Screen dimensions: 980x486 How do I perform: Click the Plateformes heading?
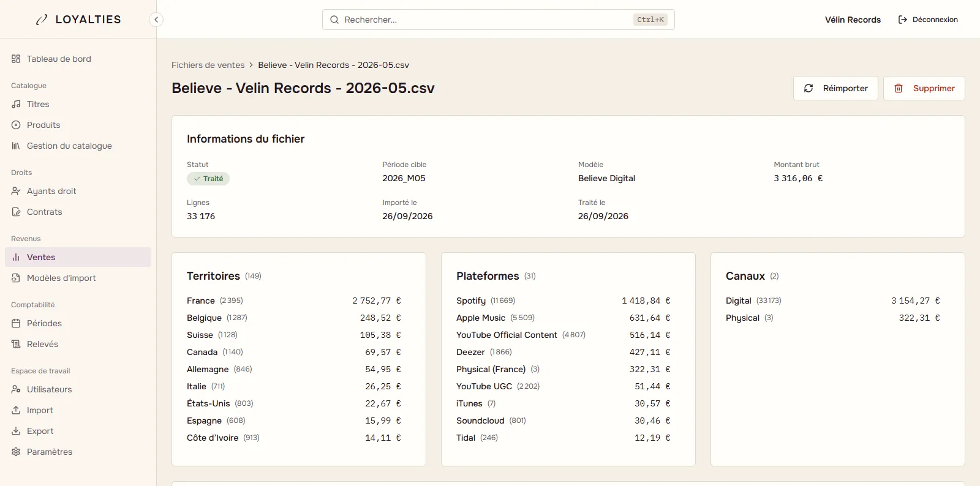click(x=488, y=276)
